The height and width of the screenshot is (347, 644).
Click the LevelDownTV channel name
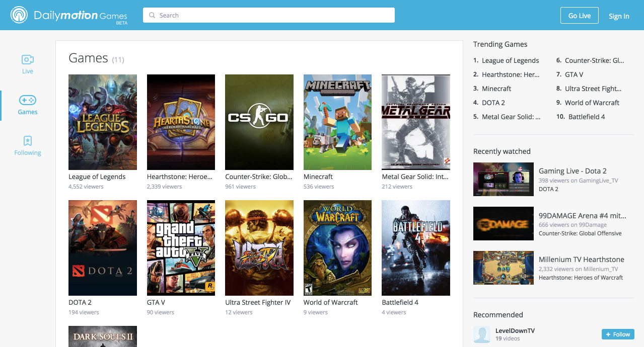point(515,330)
